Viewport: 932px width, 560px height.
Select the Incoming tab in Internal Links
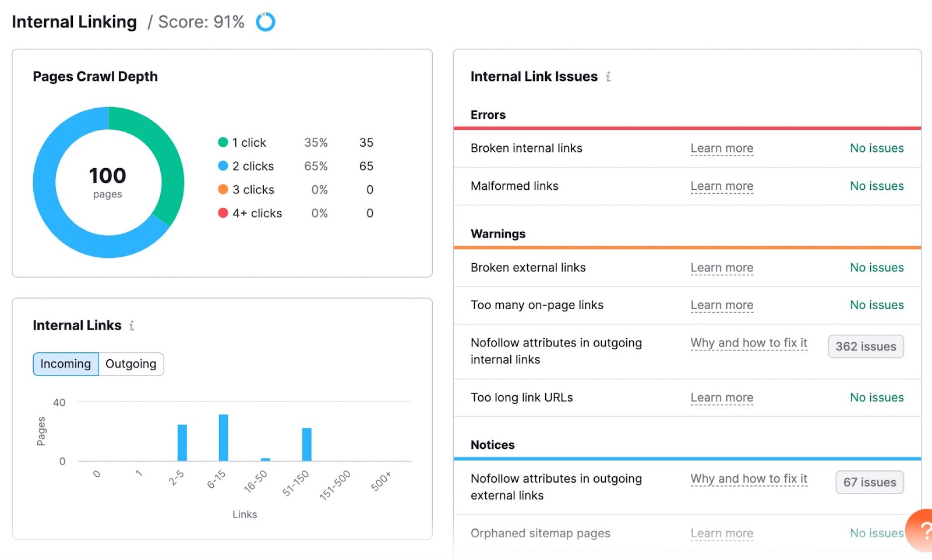point(65,364)
